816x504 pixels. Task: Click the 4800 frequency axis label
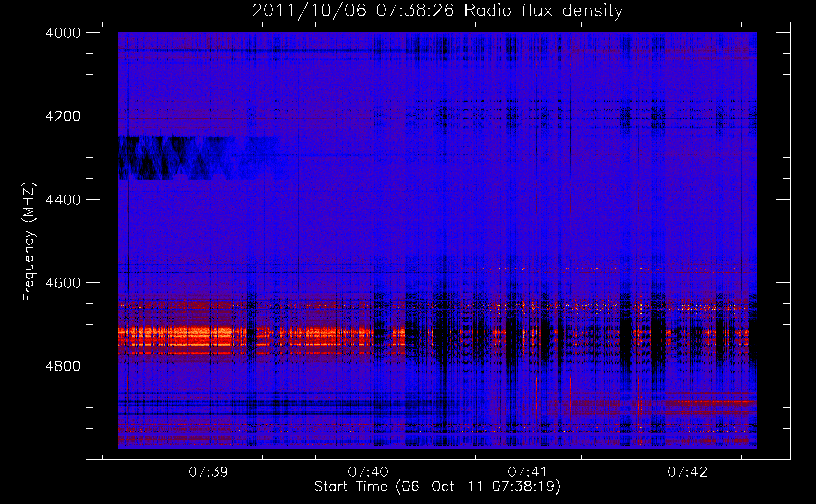(63, 366)
